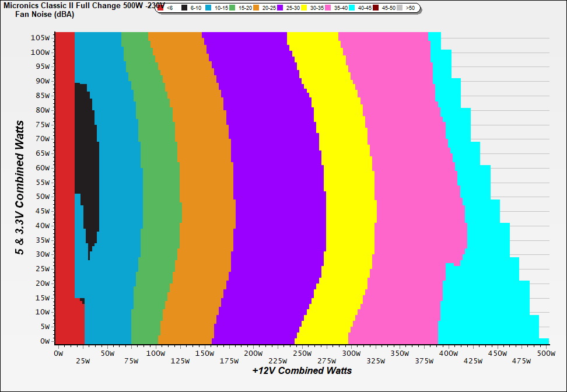The height and width of the screenshot is (392, 567).
Task: Click the +12V Combined Watts axis label
Action: (302, 370)
